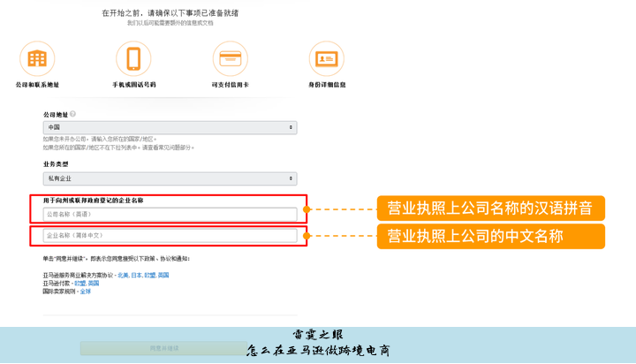Open 欧盟 link in the 亚马逊付款 row
Image resolution: width=636 pixels, height=364 pixels.
tap(80, 284)
